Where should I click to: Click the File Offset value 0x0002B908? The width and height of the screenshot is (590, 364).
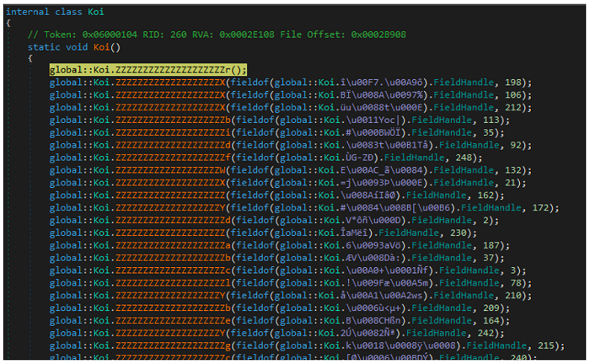(378, 35)
